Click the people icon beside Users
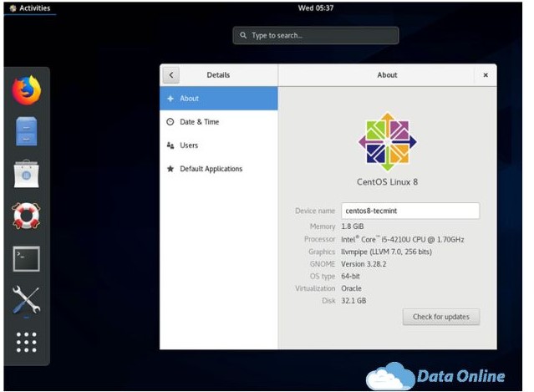534x392 pixels. click(170, 145)
